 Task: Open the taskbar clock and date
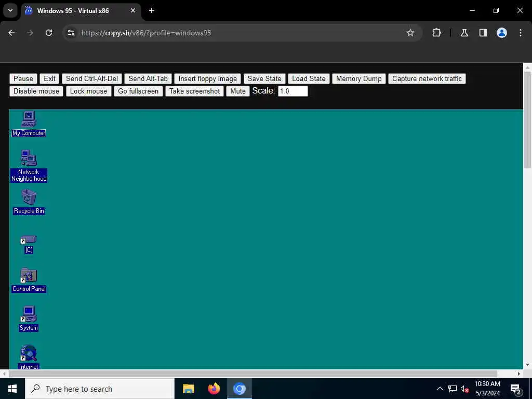[487, 389]
